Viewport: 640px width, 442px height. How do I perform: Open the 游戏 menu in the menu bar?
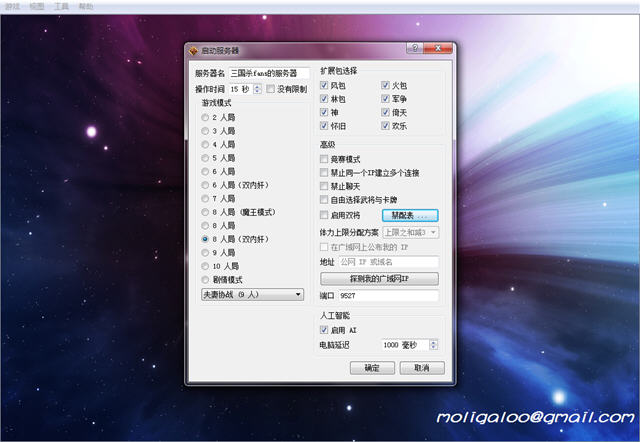tap(12, 7)
